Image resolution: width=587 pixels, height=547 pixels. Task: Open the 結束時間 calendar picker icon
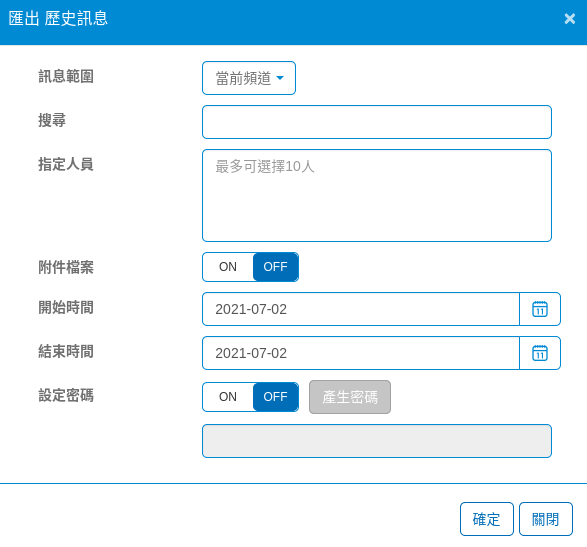point(540,353)
